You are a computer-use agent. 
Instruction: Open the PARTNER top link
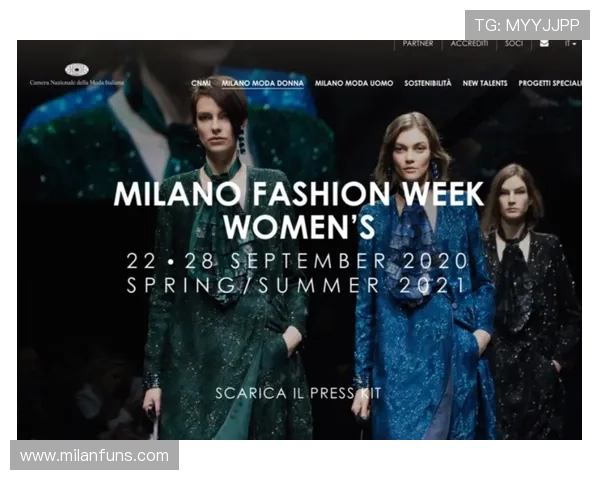pos(418,44)
